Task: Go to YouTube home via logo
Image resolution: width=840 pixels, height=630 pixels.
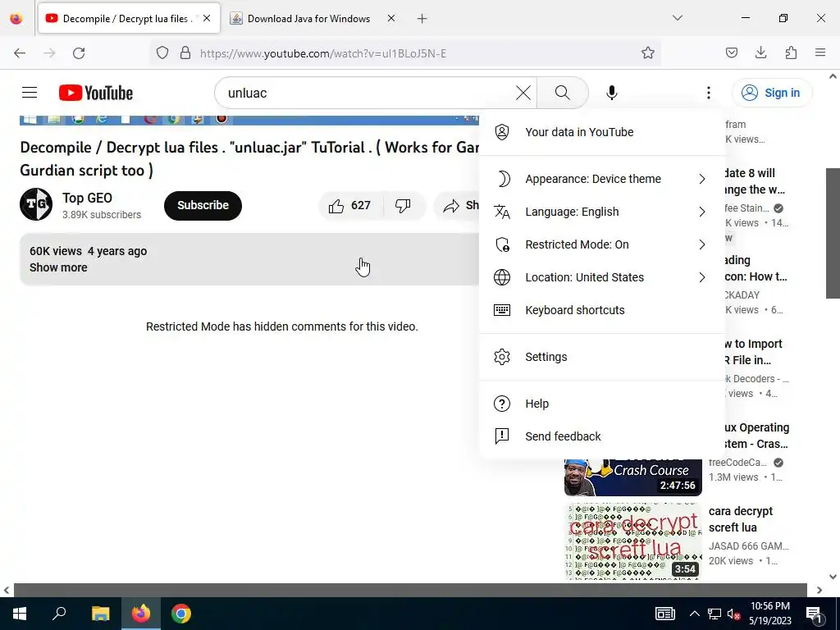Action: tap(96, 93)
